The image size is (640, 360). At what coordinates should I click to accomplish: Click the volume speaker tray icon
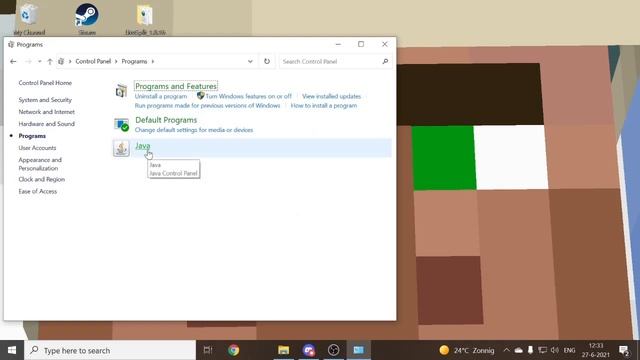point(554,350)
